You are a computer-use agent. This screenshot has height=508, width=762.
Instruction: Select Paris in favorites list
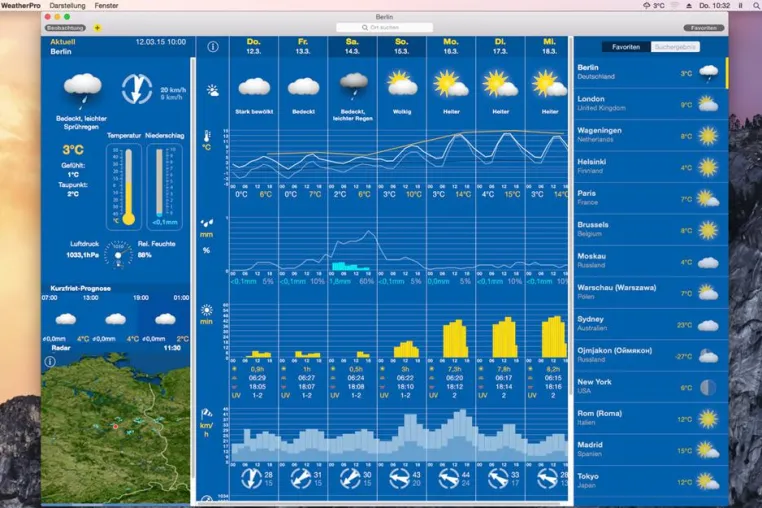point(651,198)
